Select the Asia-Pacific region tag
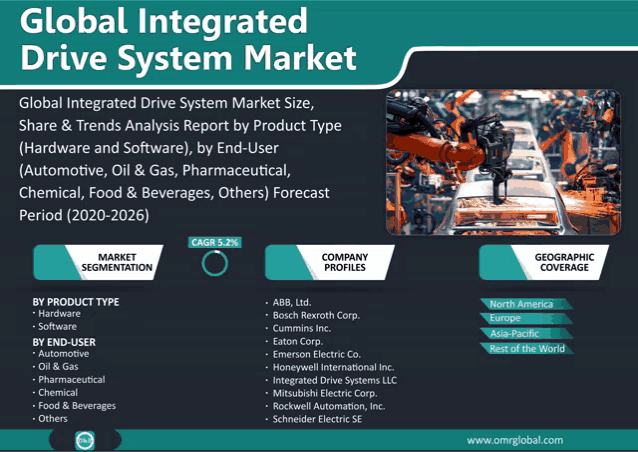 526,334
